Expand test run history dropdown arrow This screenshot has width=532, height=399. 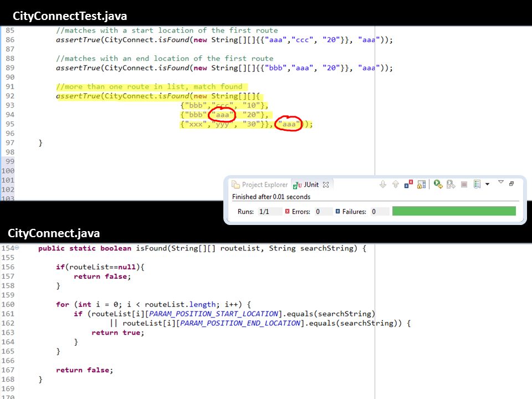pos(487,184)
